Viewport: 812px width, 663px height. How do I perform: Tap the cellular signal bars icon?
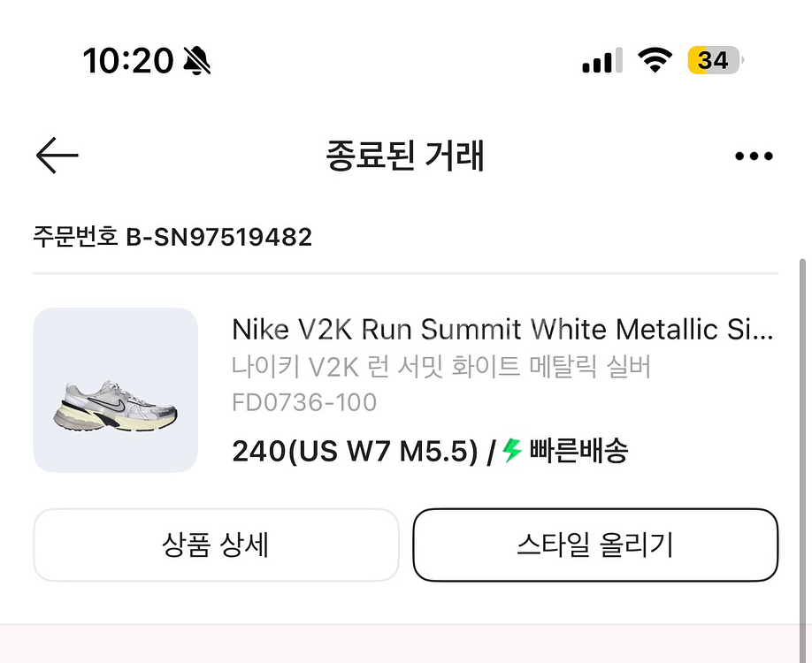[x=601, y=61]
